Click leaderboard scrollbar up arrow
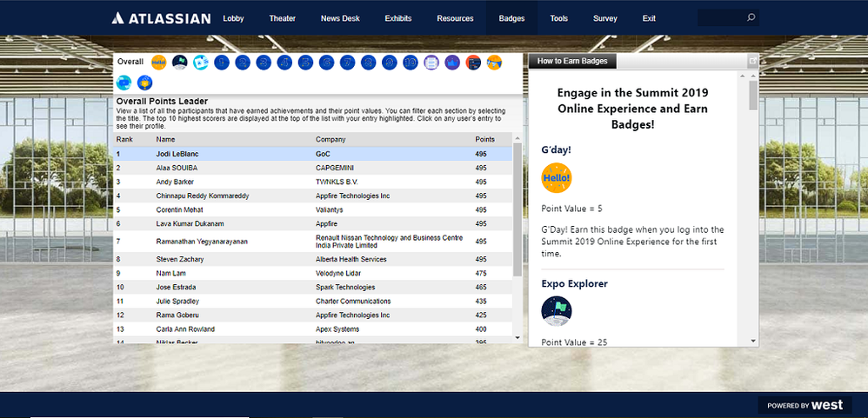 click(x=517, y=138)
